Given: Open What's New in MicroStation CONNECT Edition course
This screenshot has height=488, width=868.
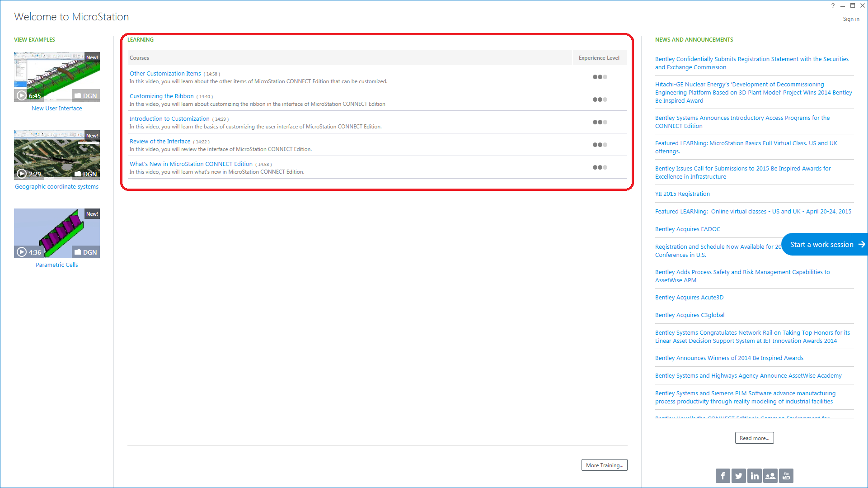Looking at the screenshot, I should pos(191,164).
